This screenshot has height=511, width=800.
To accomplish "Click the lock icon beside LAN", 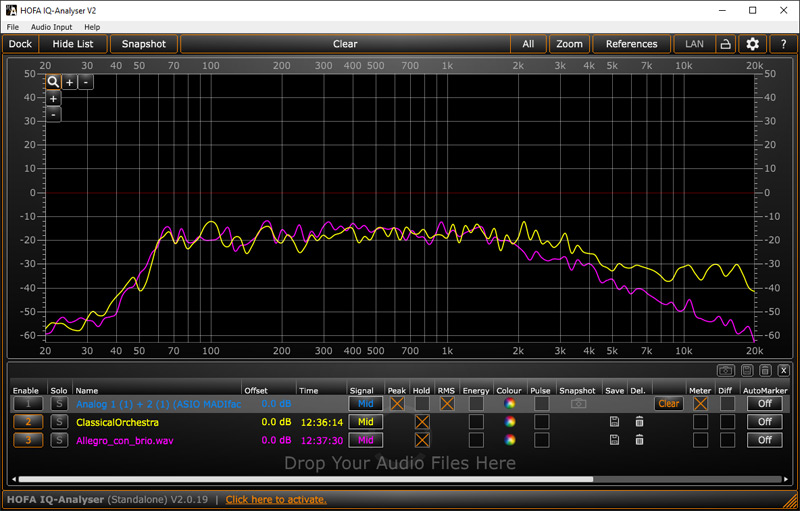I will (725, 44).
